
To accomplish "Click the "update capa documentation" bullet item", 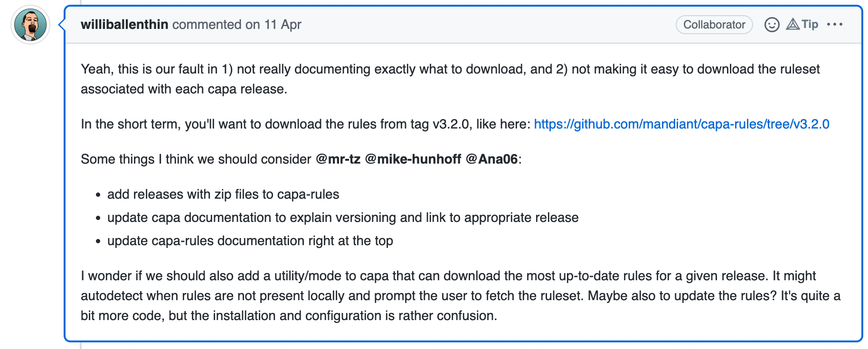I will pyautogui.click(x=343, y=218).
